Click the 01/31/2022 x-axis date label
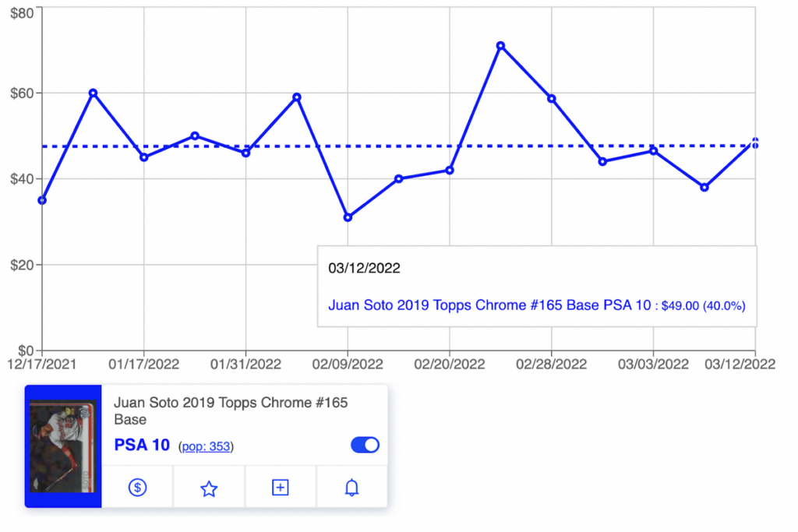This screenshot has height=532, width=798. (245, 365)
